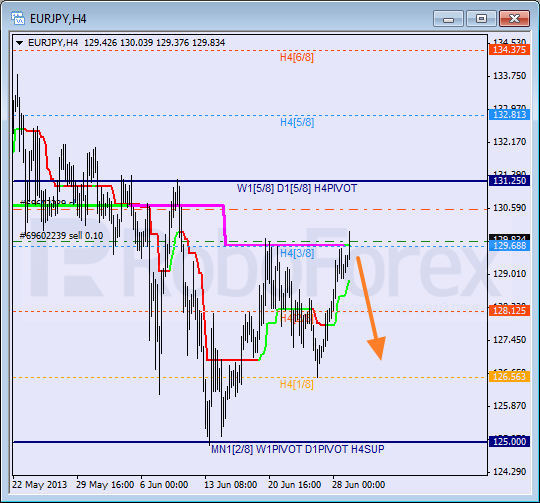
Task: Click the 129.688 price tag
Action: coord(509,245)
